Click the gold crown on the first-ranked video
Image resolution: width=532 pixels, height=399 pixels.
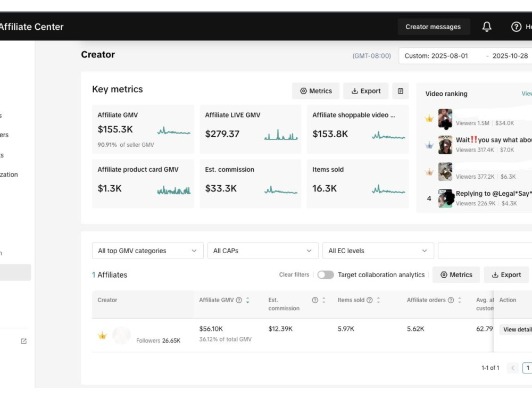[x=429, y=119]
